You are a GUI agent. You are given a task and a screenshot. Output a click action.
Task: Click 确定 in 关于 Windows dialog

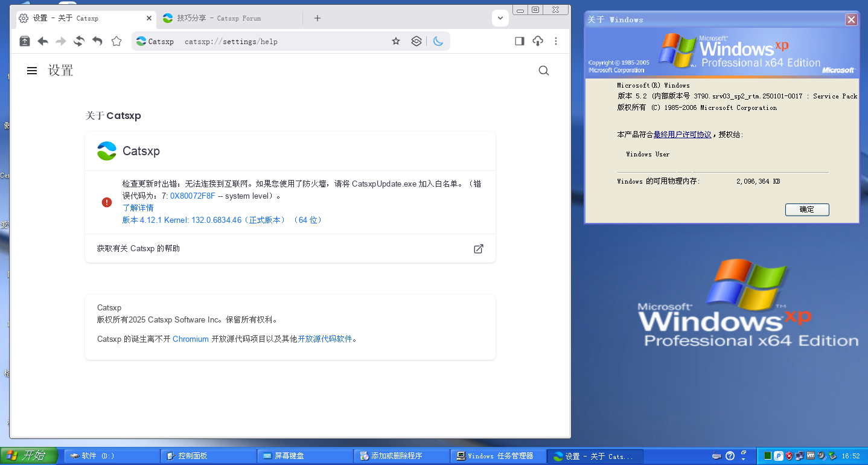pyautogui.click(x=807, y=210)
